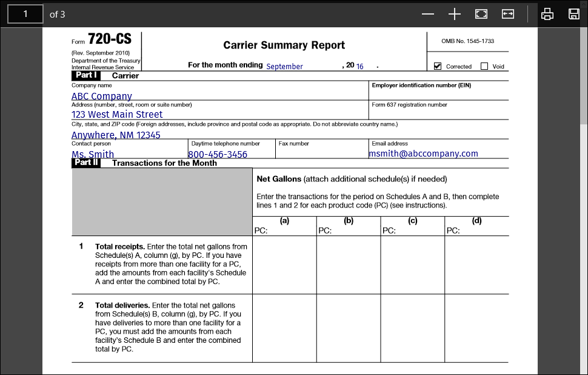588x375 pixels.
Task: Check the Void checkbox
Action: pyautogui.click(x=484, y=66)
